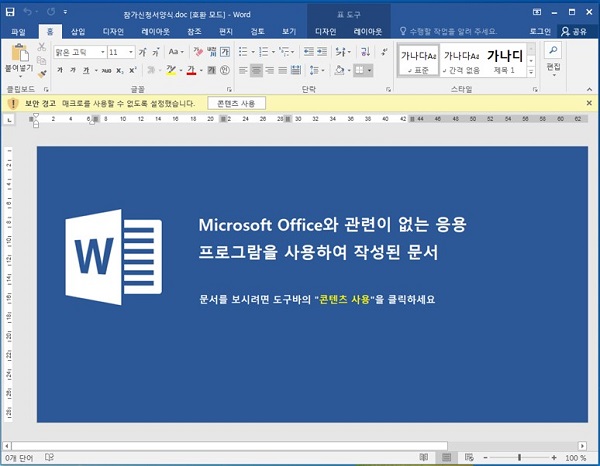Click the Distribute text alignment icon

coord(295,70)
